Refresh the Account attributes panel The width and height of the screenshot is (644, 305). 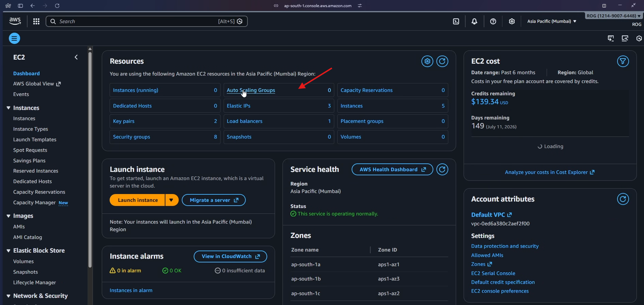click(x=623, y=199)
